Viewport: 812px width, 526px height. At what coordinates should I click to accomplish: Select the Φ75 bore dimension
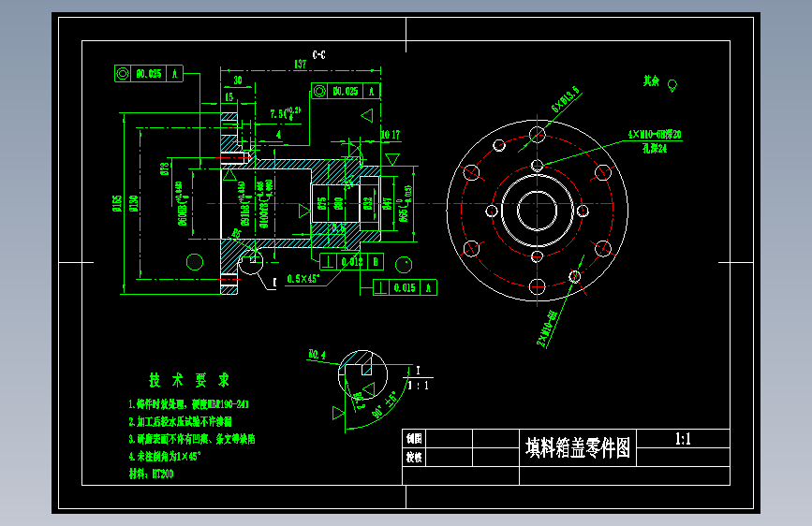322,203
